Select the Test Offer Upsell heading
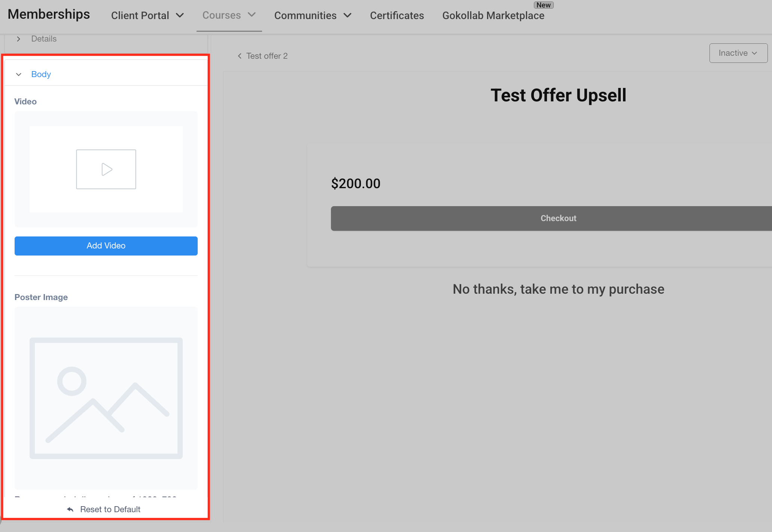 coord(558,95)
